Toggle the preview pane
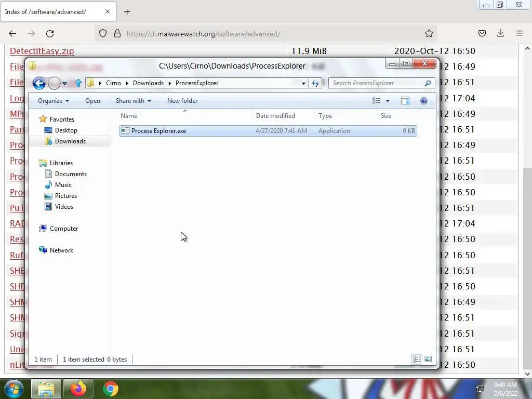The height and width of the screenshot is (399, 532). coord(405,101)
